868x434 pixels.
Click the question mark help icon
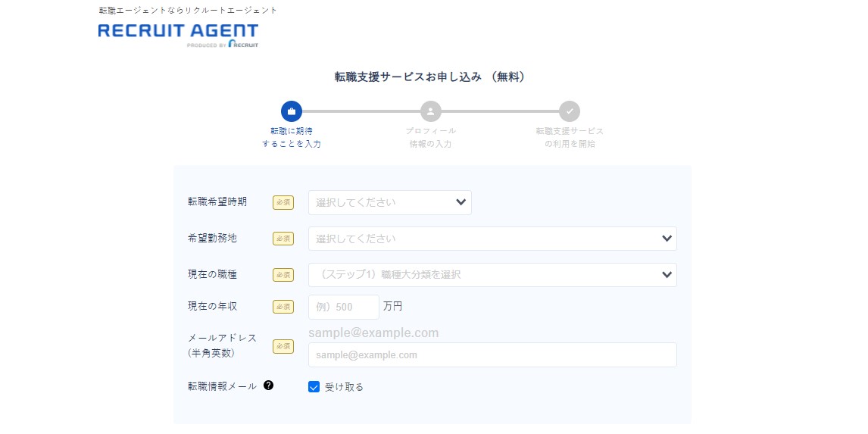pos(269,386)
